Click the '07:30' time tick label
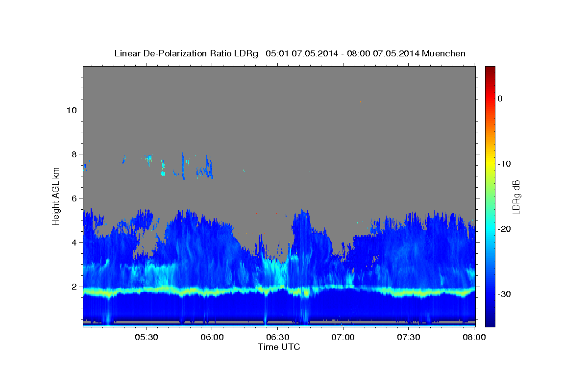This screenshot has width=588, height=392. point(408,338)
